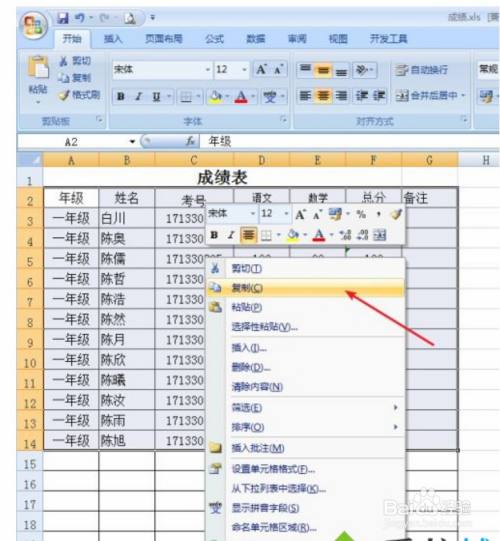This screenshot has height=541, width=500.
Task: Choose 删除(D)... from context menu
Action: coord(305,367)
